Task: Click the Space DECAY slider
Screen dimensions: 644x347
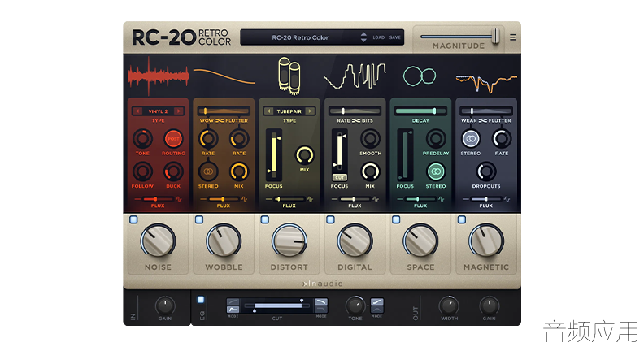Action: coord(420,111)
